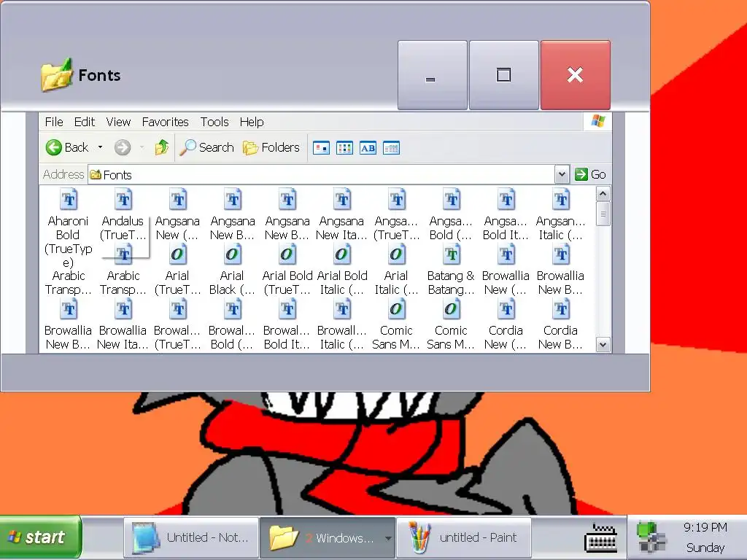747x560 pixels.
Task: Select the Arial Italic font icon
Action: pyautogui.click(x=396, y=254)
